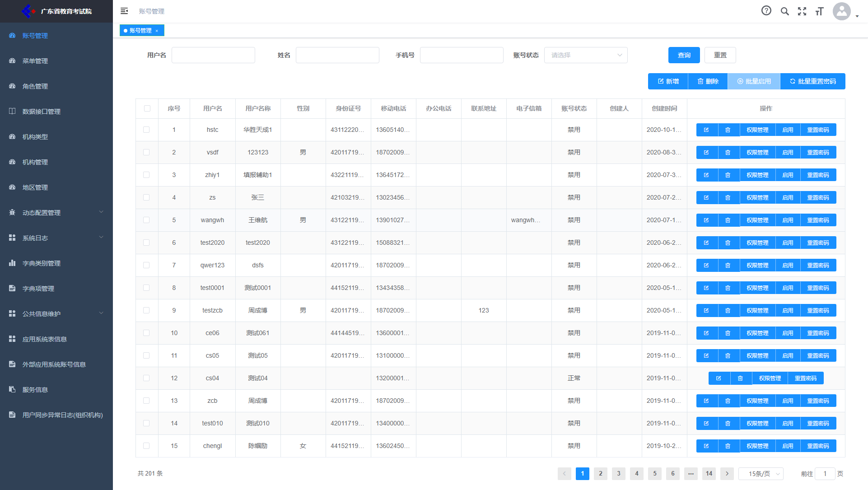This screenshot has width=868, height=490.
Task: Expand the 系统日志 sidebar menu
Action: click(56, 238)
